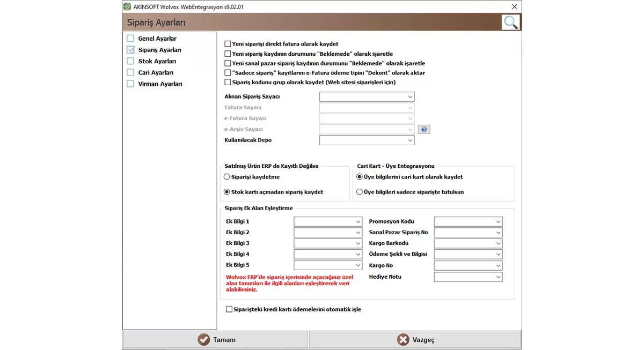Open the Hediye Notu dropdown
Screen dimensions: 644x350
coord(468,277)
